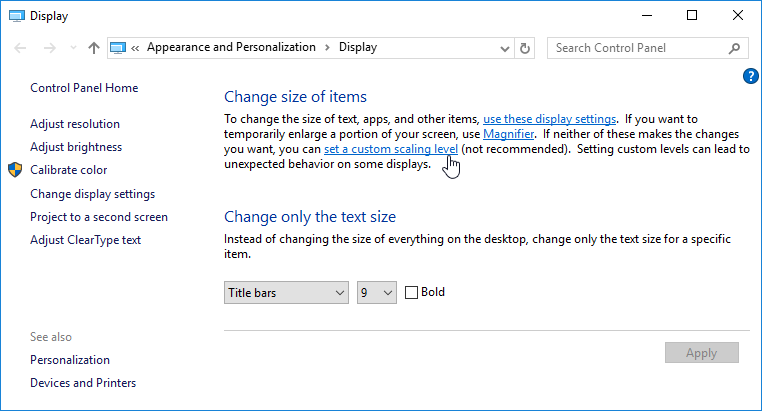Image resolution: width=762 pixels, height=411 pixels.
Task: Select Appearance and Personalization breadcrumb
Action: [231, 47]
